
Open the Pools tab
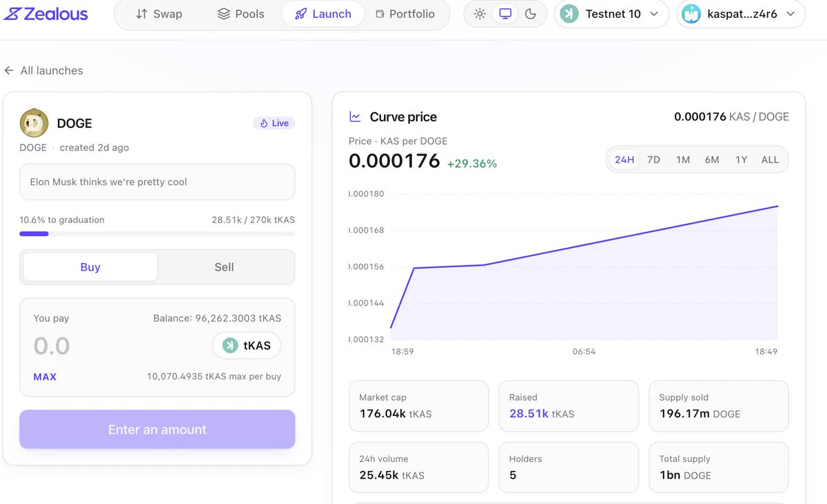241,14
